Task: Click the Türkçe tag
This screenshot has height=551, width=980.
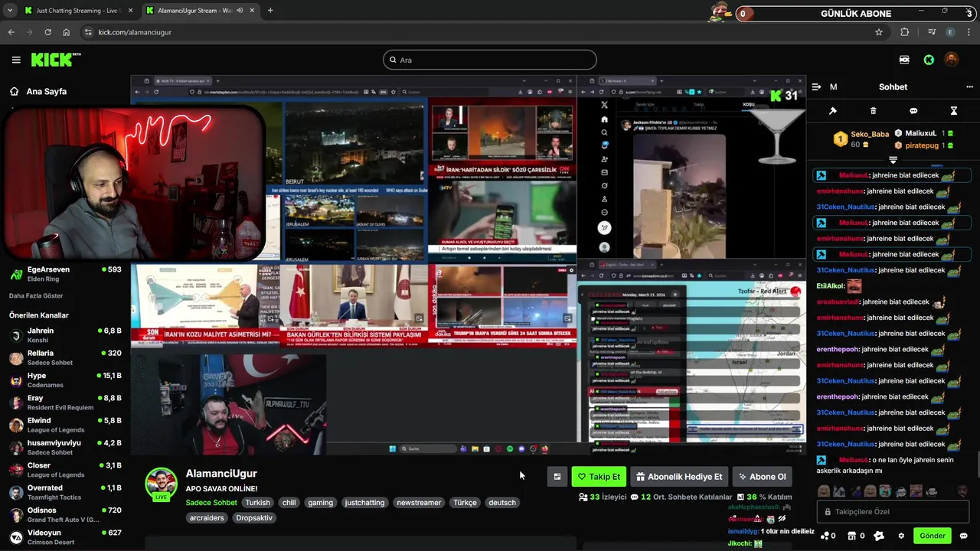Action: [x=465, y=503]
